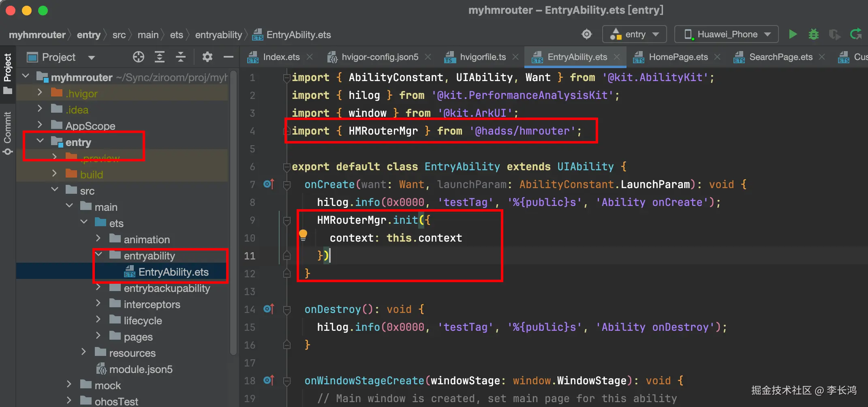
Task: Collapse the entry module node
Action: coord(40,141)
